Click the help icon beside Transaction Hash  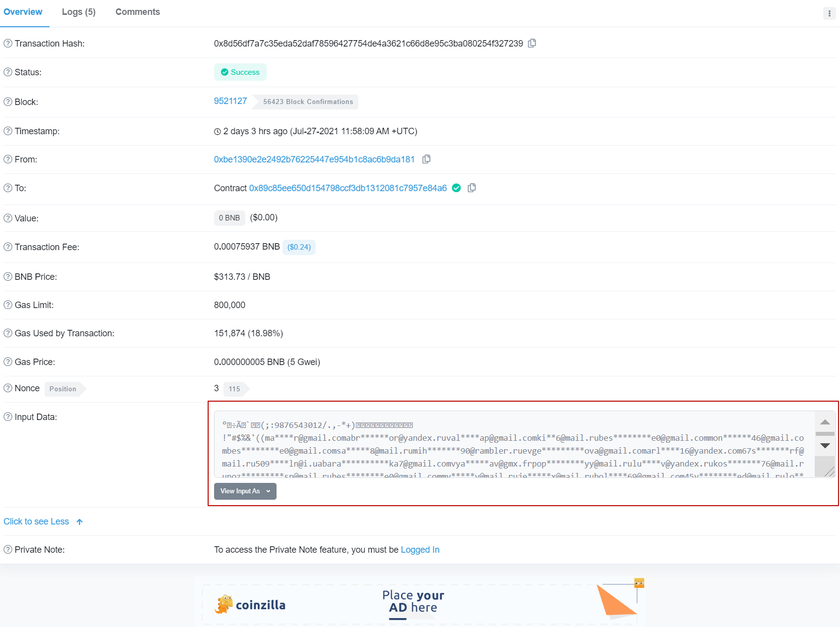[8, 44]
